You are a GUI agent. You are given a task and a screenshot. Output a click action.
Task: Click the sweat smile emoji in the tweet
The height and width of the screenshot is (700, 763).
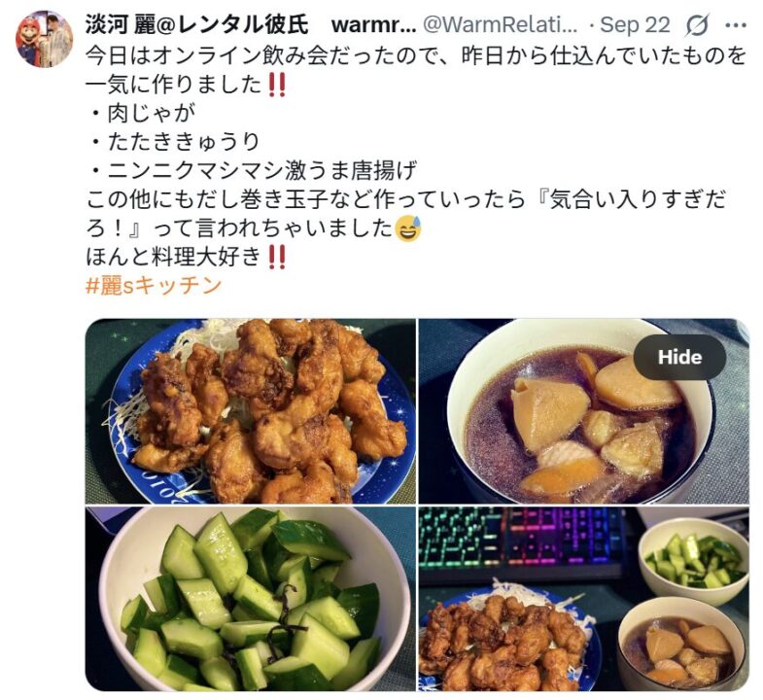pos(408,228)
